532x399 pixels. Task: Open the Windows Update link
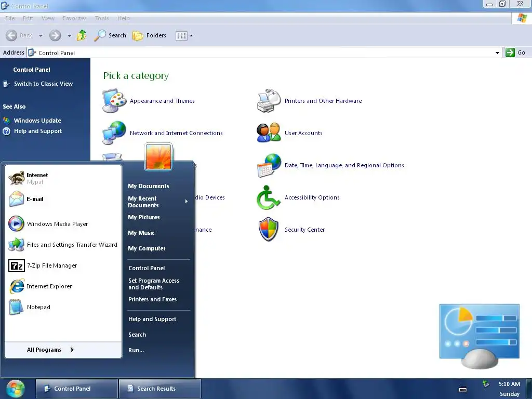point(37,121)
